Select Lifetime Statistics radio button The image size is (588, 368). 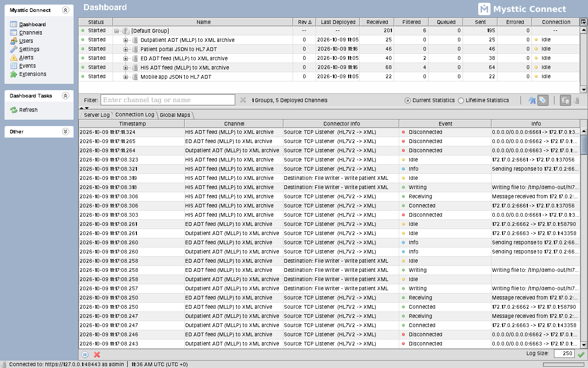click(461, 100)
